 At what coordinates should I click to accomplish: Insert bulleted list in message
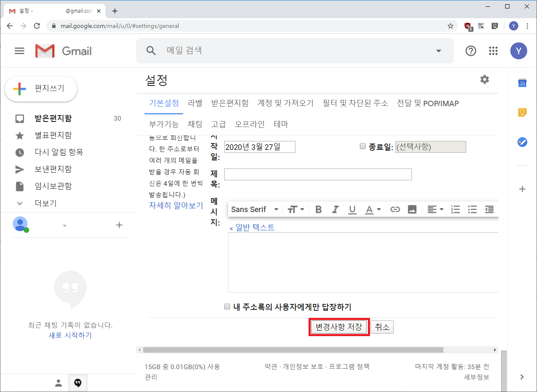click(x=473, y=209)
